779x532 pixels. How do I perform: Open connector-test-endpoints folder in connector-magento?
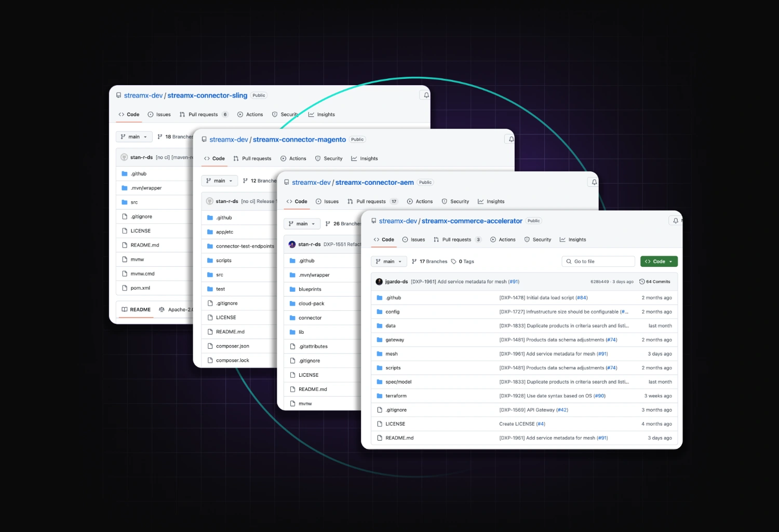[245, 246]
